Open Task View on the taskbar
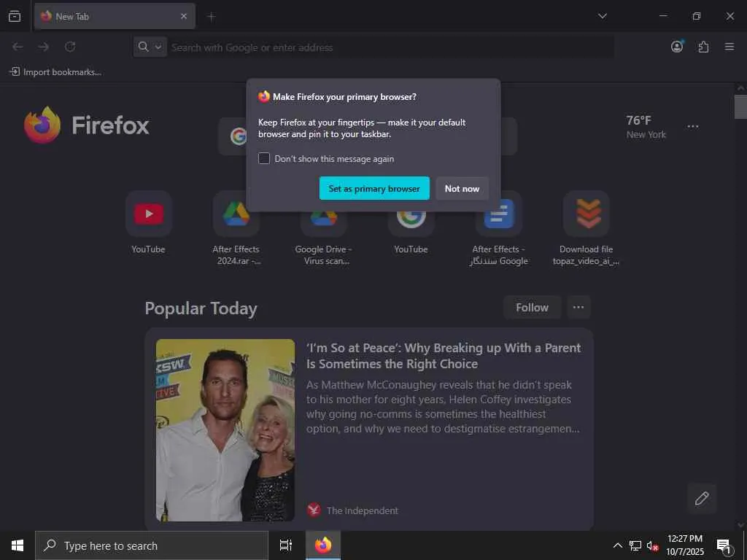747x560 pixels. [286, 545]
